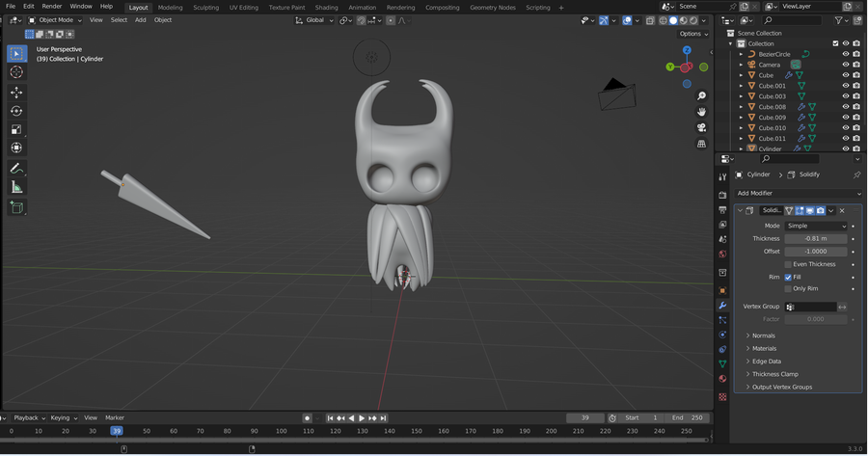The height and width of the screenshot is (456, 868).
Task: Disable Cube.011 in renders camera icon
Action: 856,139
